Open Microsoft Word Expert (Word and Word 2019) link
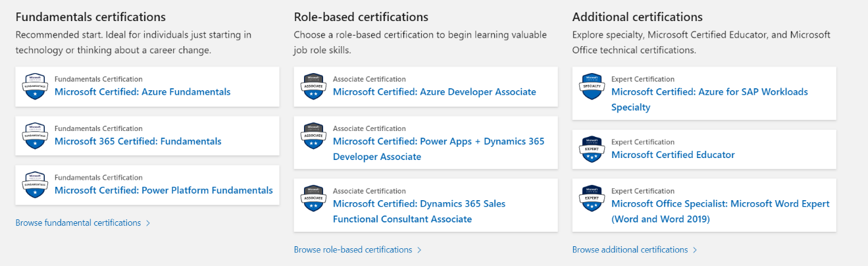Screen dimensions: 868x266 pos(721,211)
